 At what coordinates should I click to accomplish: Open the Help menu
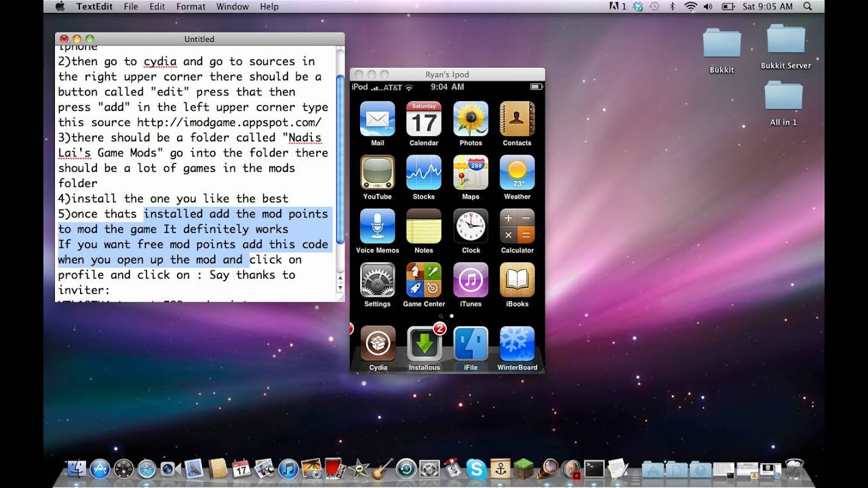click(269, 6)
